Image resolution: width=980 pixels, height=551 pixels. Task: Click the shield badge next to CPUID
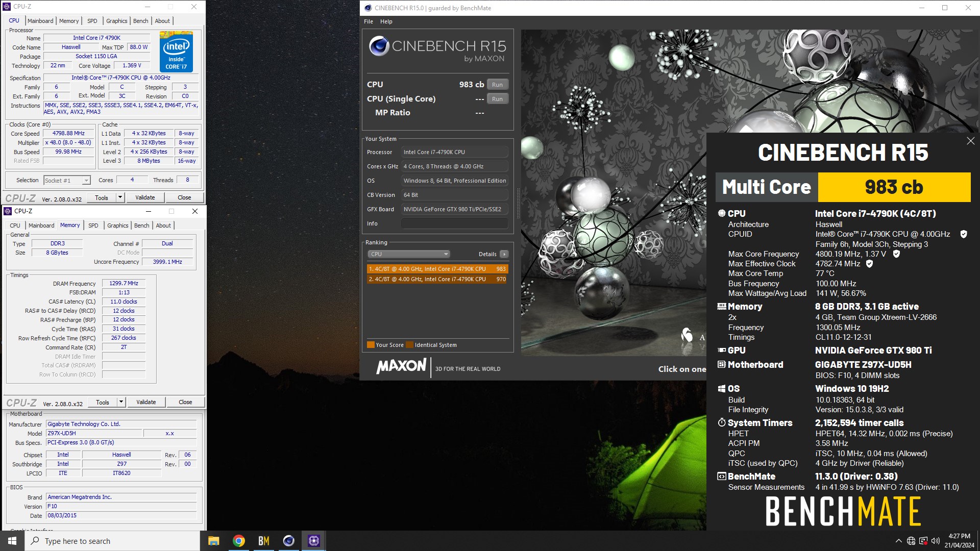964,234
